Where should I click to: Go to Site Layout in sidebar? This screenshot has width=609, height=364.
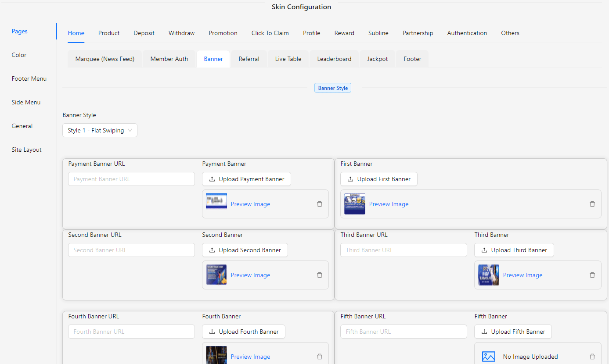[26, 150]
